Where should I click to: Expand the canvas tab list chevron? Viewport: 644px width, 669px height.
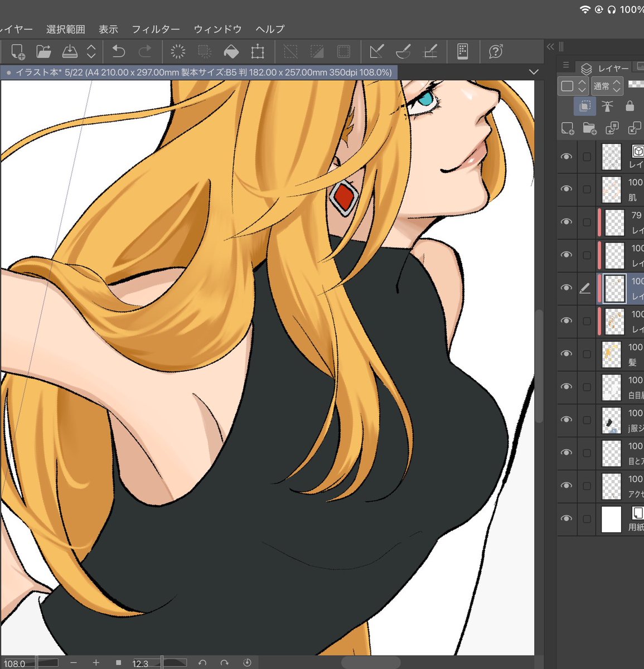pyautogui.click(x=534, y=72)
